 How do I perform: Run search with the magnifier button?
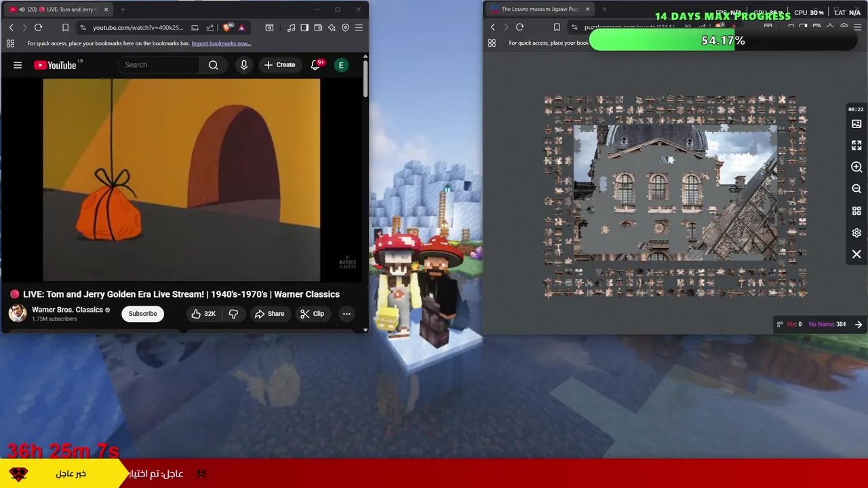pyautogui.click(x=214, y=65)
